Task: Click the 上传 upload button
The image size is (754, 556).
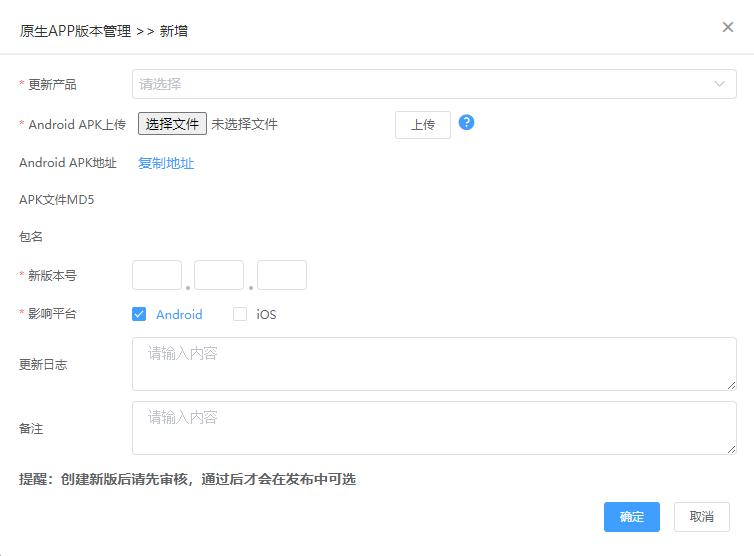Action: point(423,125)
